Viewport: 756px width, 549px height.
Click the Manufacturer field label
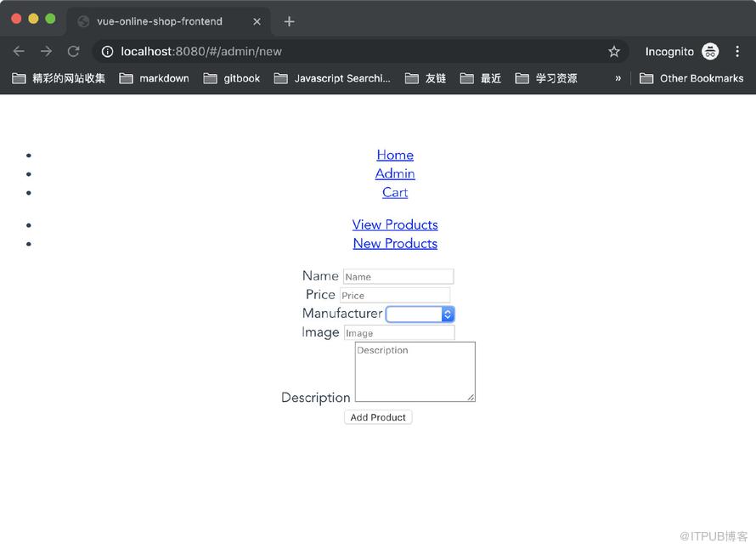(342, 314)
